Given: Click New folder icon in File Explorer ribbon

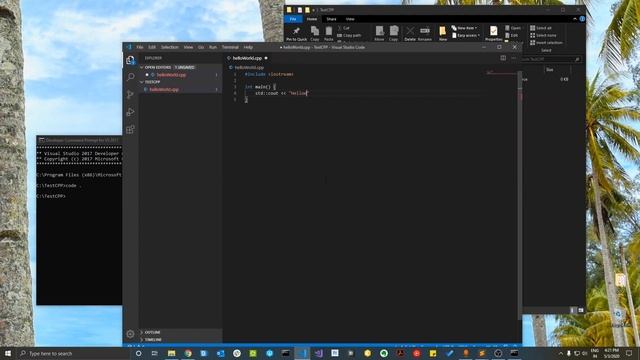Looking at the screenshot, I should (x=442, y=33).
